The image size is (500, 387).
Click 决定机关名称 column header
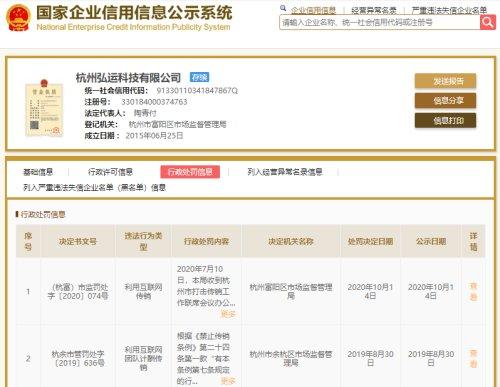[x=291, y=241]
